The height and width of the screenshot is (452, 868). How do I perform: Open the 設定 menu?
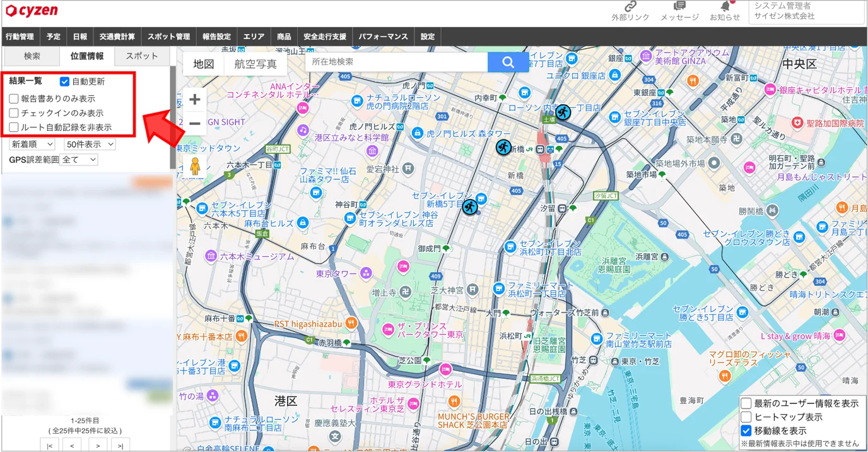(x=428, y=37)
